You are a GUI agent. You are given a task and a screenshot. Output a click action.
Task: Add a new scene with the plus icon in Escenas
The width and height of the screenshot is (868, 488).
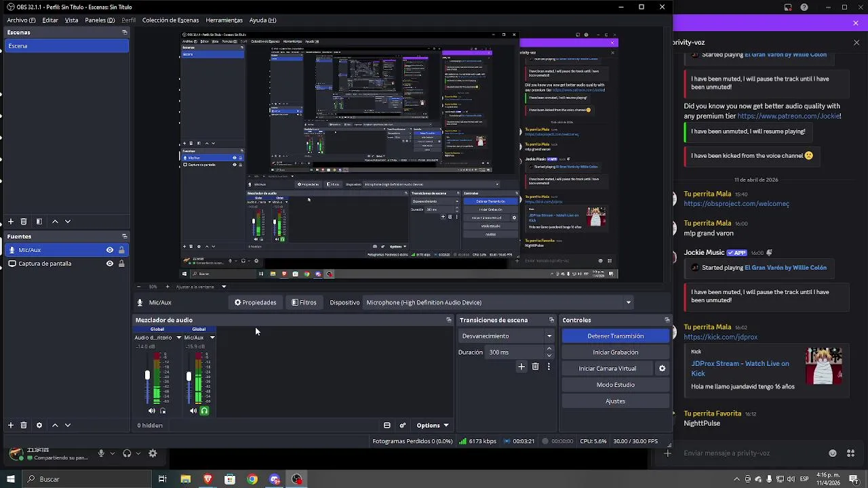[x=10, y=222]
